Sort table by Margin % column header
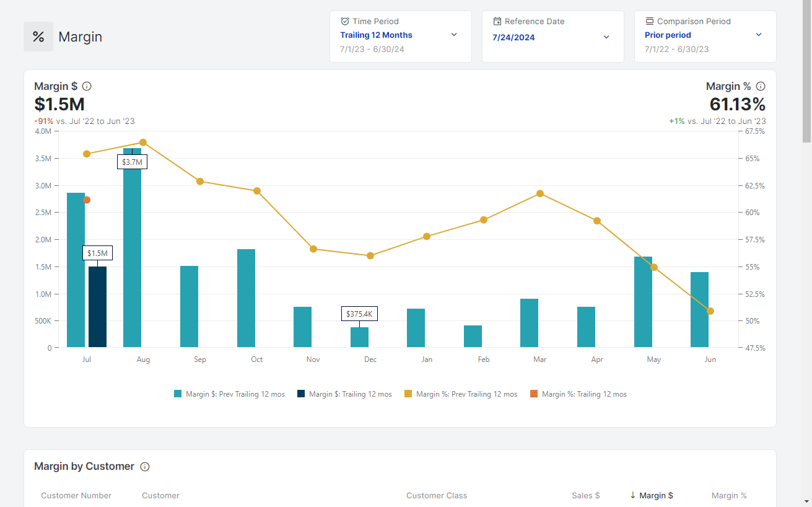 click(729, 495)
